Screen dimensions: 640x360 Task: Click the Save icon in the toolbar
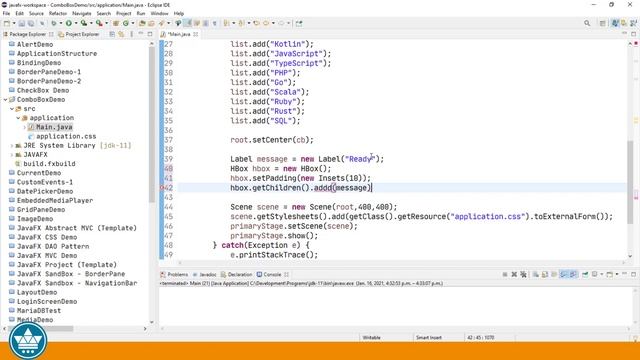point(22,23)
